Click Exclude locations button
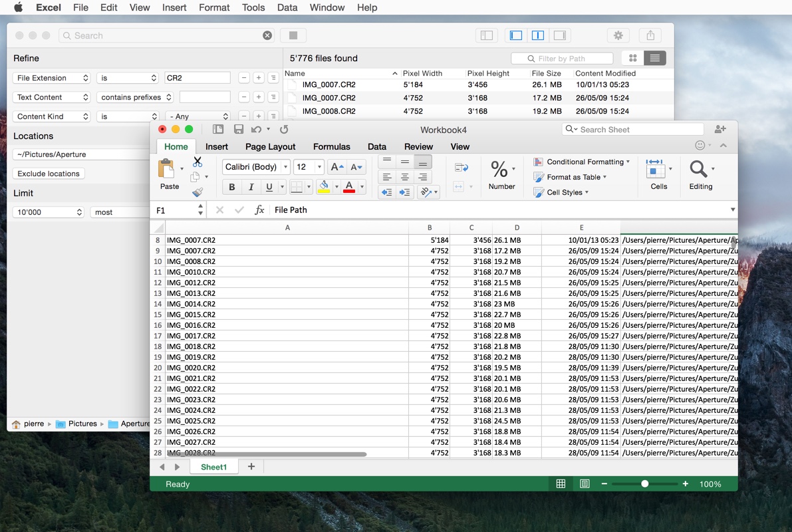 (48, 173)
